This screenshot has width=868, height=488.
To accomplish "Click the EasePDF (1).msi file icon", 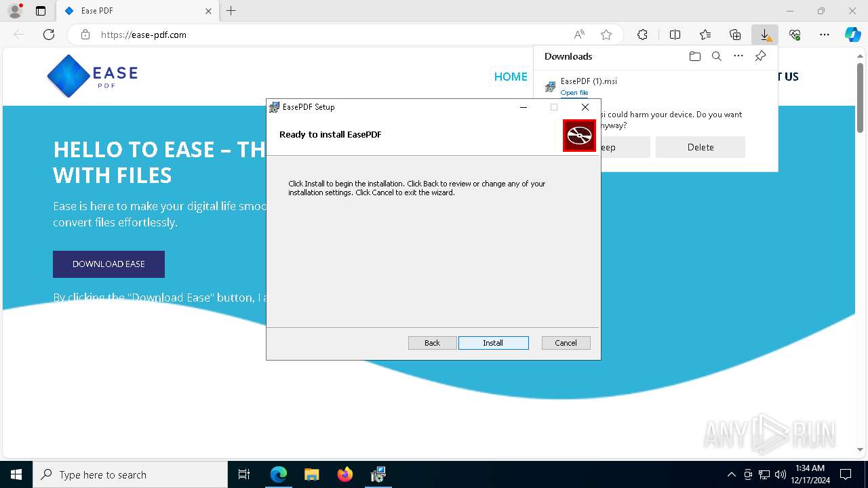I will [x=550, y=87].
